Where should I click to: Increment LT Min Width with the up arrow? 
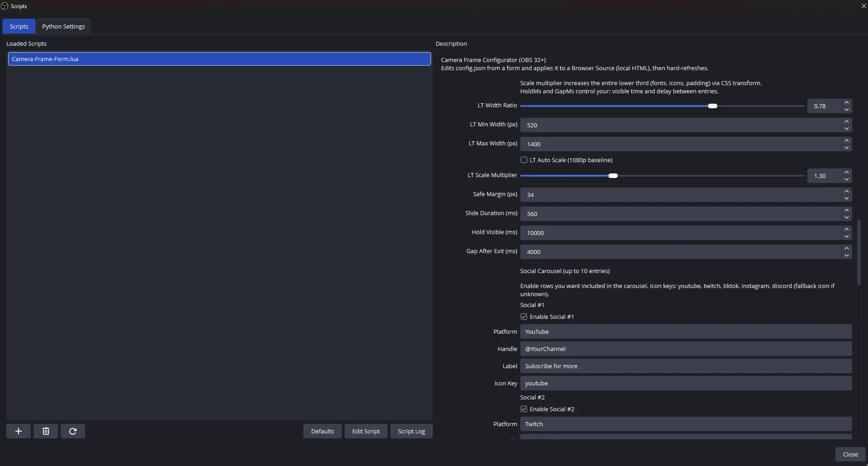[847, 122]
